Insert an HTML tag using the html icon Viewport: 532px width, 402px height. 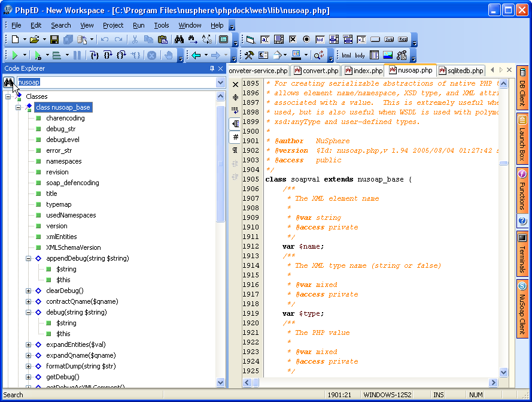pos(346,55)
